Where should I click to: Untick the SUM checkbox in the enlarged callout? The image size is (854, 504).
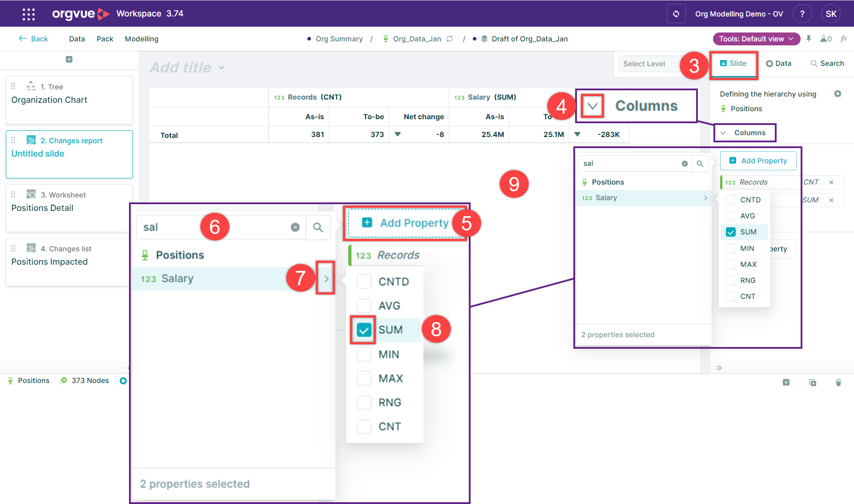364,330
